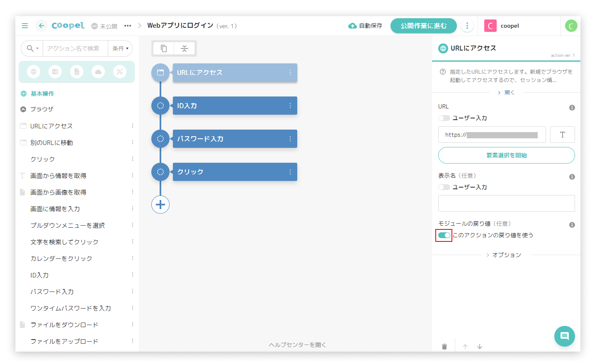597x364 pixels.
Task: Open the hamburger menu
Action: point(25,26)
